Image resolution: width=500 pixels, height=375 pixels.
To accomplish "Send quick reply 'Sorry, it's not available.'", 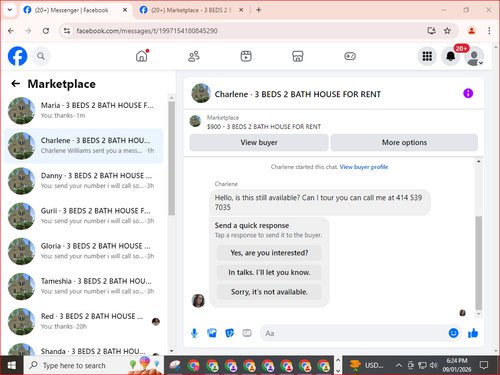I will pos(269,292).
